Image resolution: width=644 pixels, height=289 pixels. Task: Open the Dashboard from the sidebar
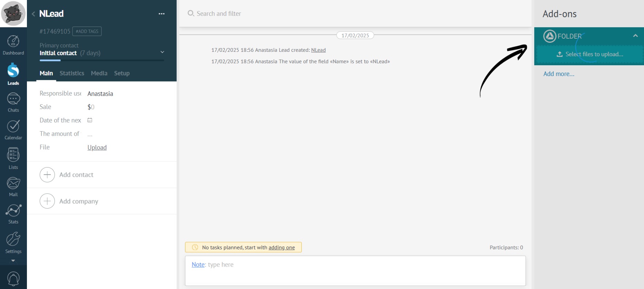tap(13, 45)
